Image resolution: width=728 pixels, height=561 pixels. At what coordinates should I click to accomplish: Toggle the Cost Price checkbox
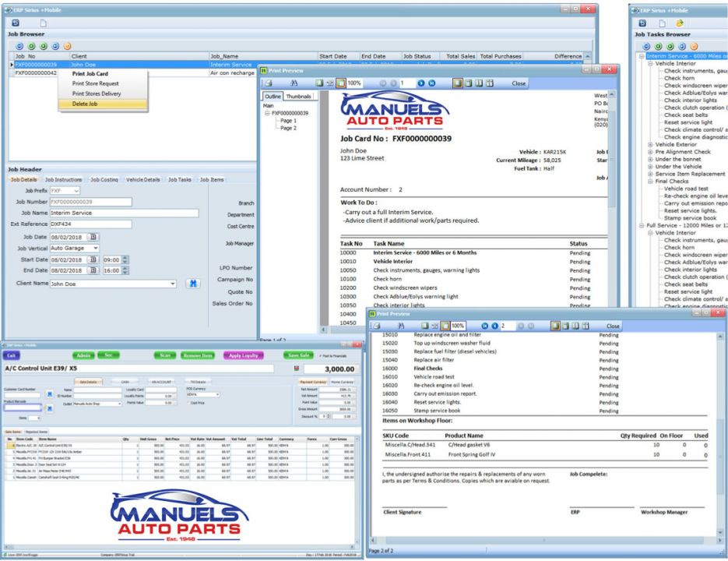[x=188, y=403]
